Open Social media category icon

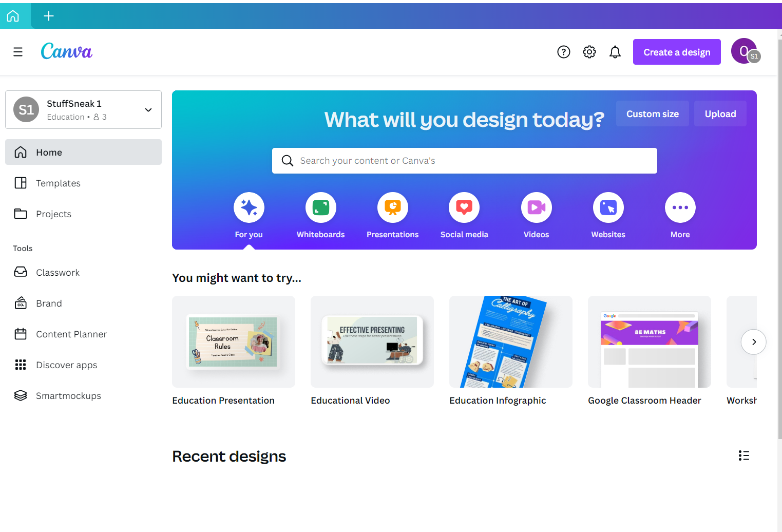pyautogui.click(x=464, y=207)
